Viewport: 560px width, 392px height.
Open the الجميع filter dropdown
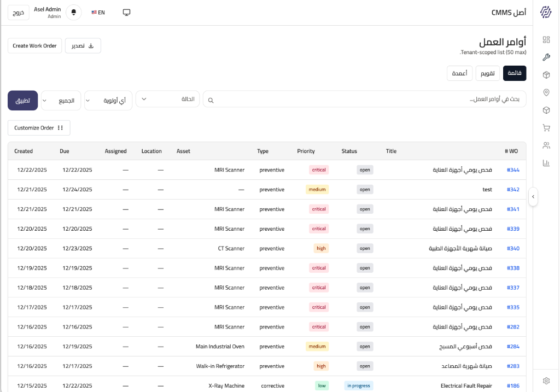pyautogui.click(x=61, y=101)
